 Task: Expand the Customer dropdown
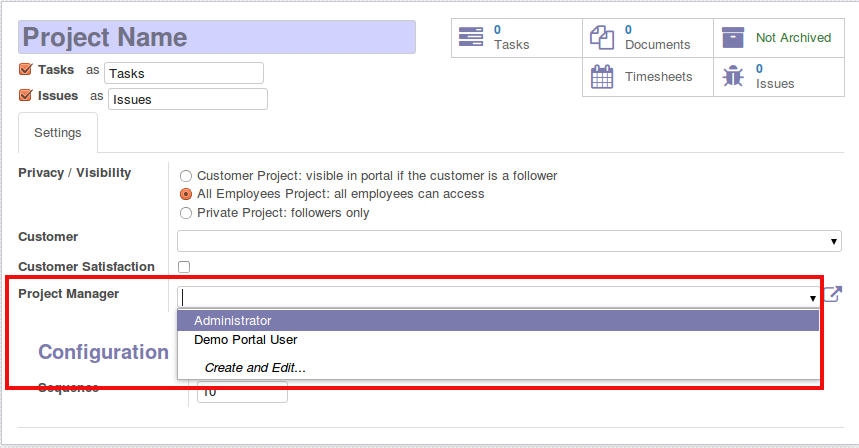tap(833, 242)
